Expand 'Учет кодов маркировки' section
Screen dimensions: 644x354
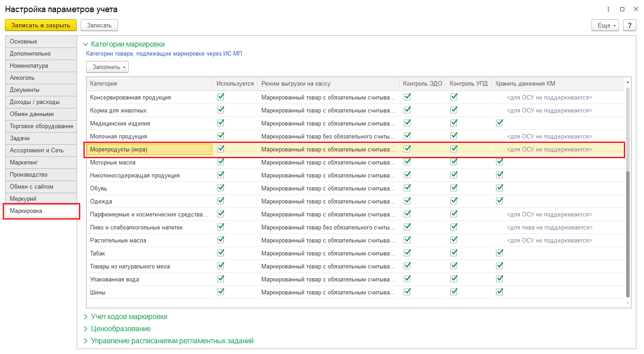pyautogui.click(x=129, y=316)
